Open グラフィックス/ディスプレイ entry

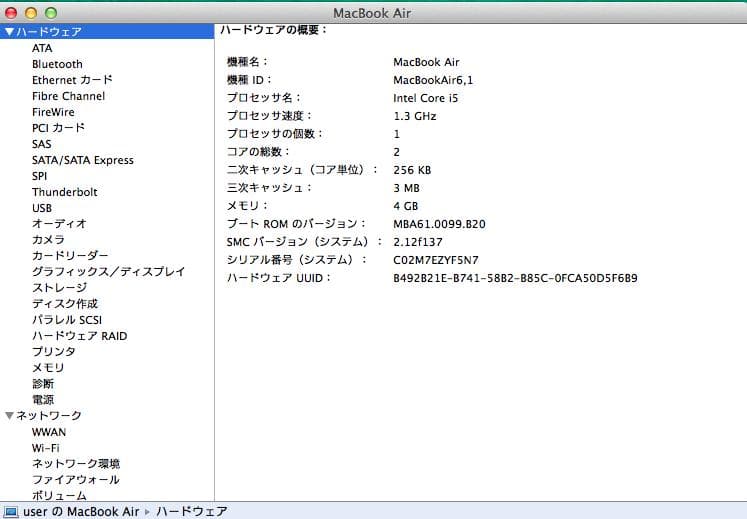pyautogui.click(x=109, y=272)
